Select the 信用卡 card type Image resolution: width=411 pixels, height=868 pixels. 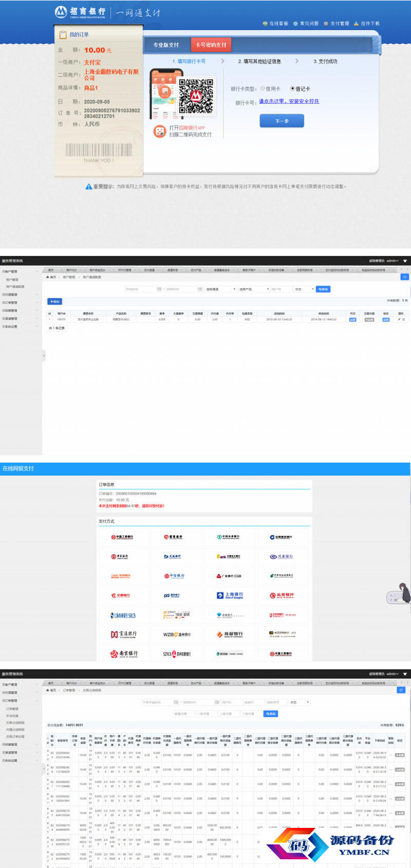(x=263, y=89)
